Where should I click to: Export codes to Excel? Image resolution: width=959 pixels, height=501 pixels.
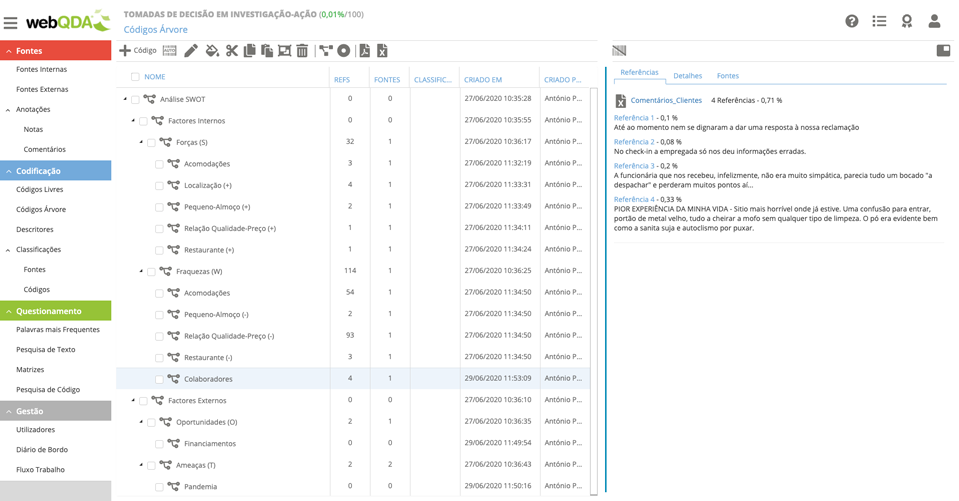tap(382, 51)
